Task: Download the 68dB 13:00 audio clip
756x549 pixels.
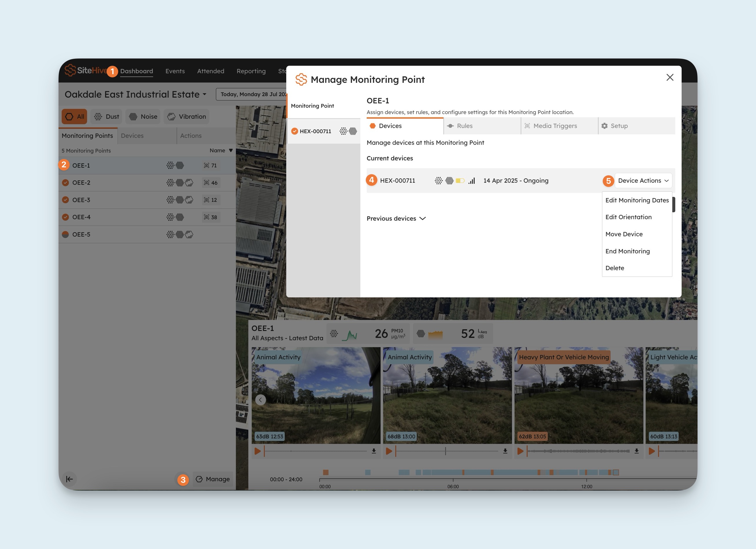Action: coord(505,451)
